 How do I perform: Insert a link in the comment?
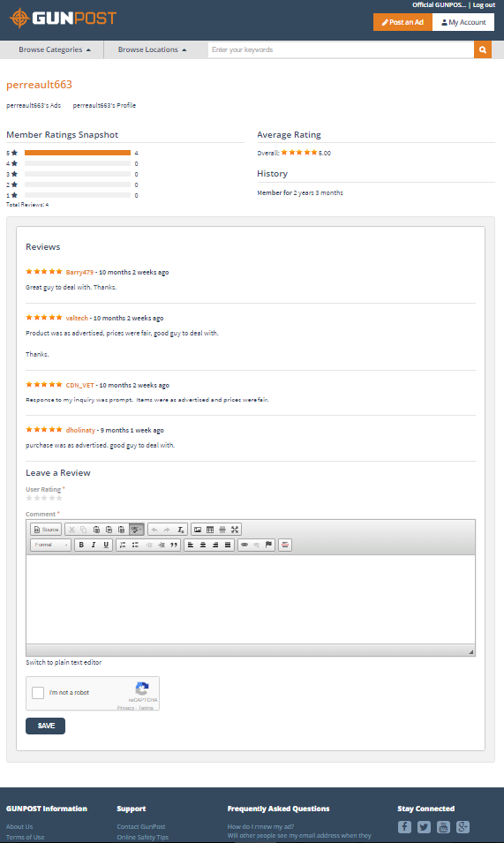(x=244, y=545)
